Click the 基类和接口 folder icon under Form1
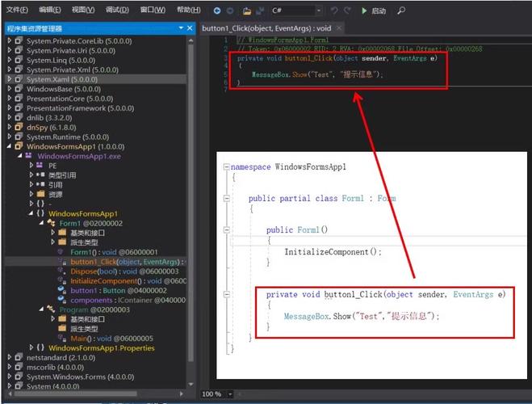The image size is (532, 404). pos(62,233)
